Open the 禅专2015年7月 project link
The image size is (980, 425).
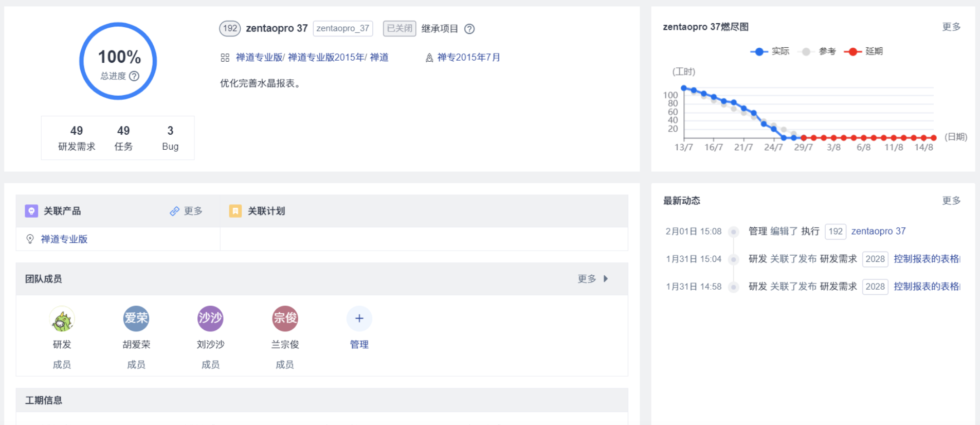468,58
